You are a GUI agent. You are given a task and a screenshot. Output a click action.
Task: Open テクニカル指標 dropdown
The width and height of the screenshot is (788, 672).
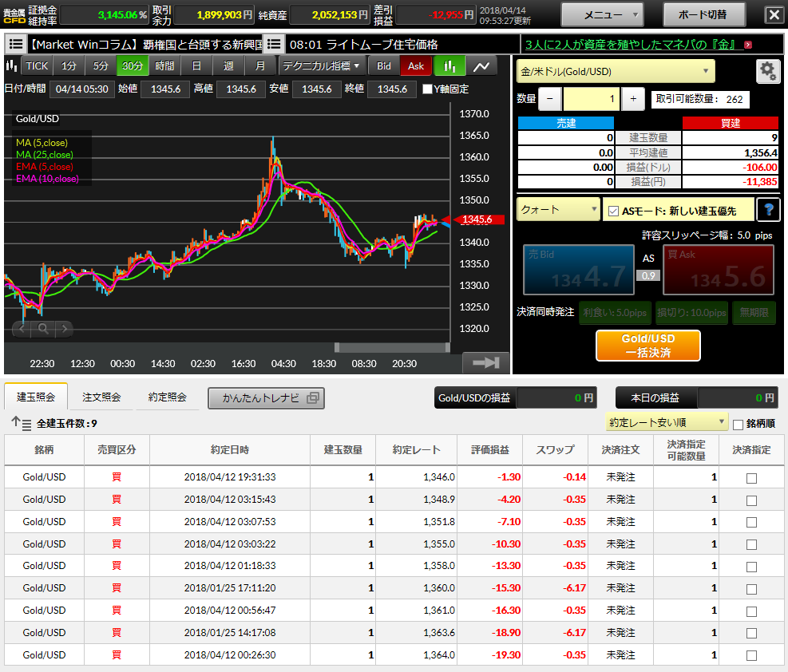point(321,65)
